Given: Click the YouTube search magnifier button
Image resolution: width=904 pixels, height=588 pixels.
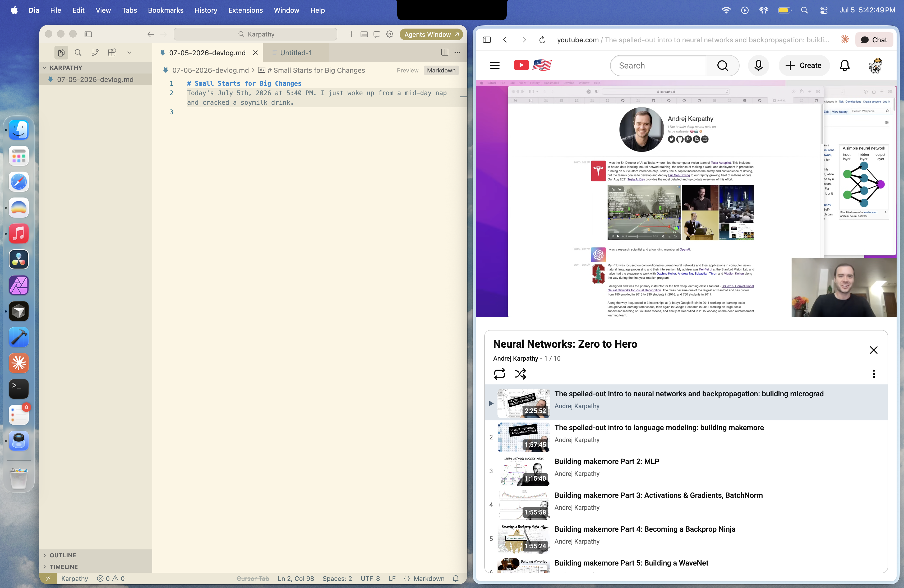Looking at the screenshot, I should coord(722,66).
